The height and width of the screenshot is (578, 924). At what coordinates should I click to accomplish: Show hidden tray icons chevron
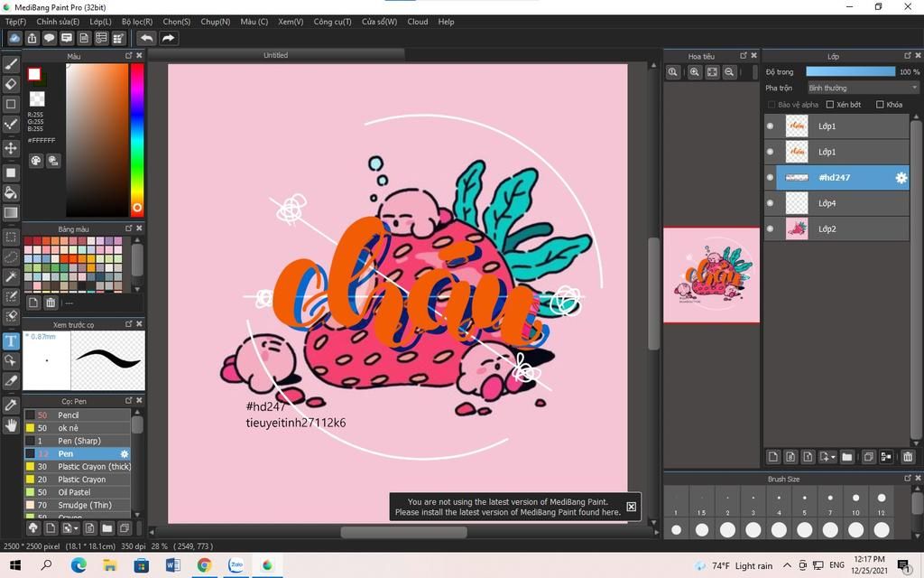(787, 565)
